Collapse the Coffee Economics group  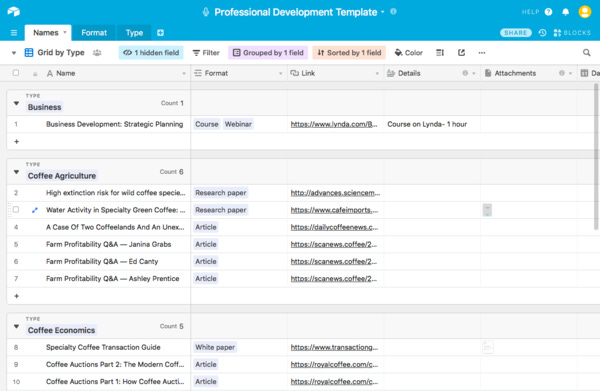tap(16, 326)
